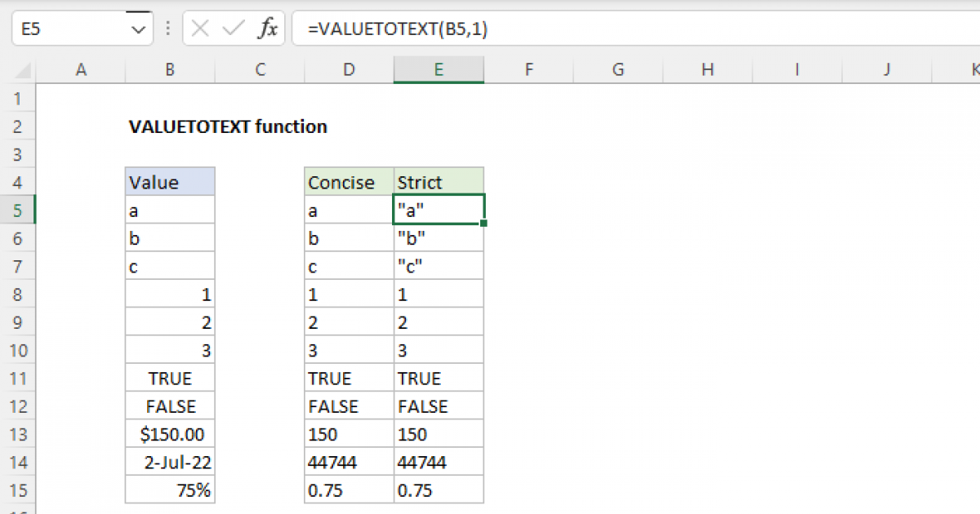
Task: Click the Enter checkmark icon in formula bar
Action: [234, 29]
